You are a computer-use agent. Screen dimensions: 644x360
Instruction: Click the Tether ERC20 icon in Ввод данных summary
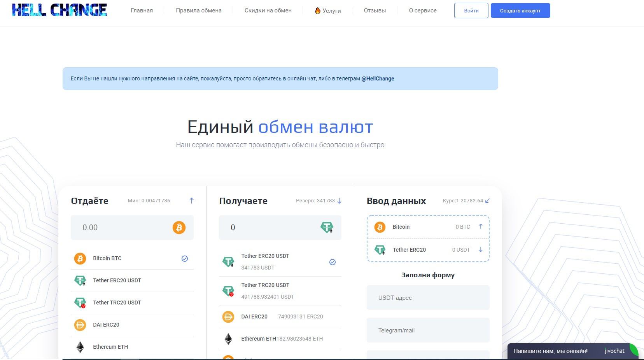[380, 250]
